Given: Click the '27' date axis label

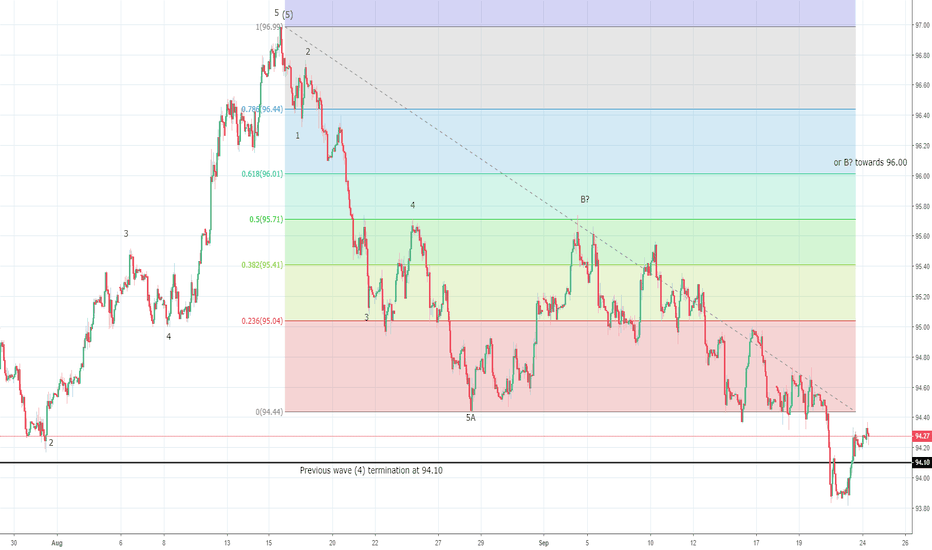Looking at the screenshot, I should tap(438, 543).
